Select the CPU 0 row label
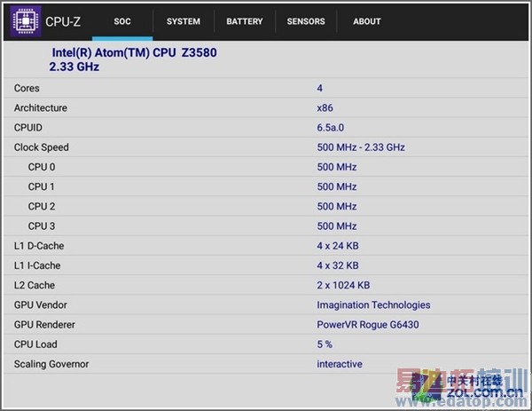This screenshot has width=532, height=411. point(42,167)
